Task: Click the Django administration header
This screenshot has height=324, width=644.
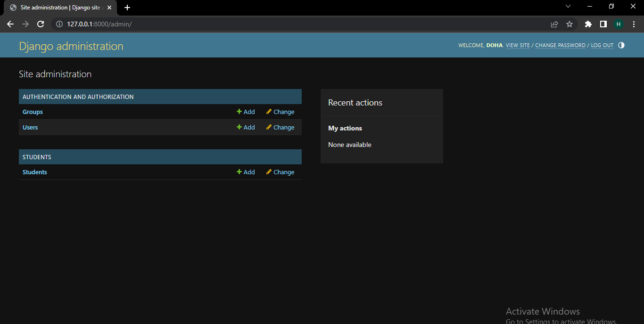Action: [x=71, y=46]
